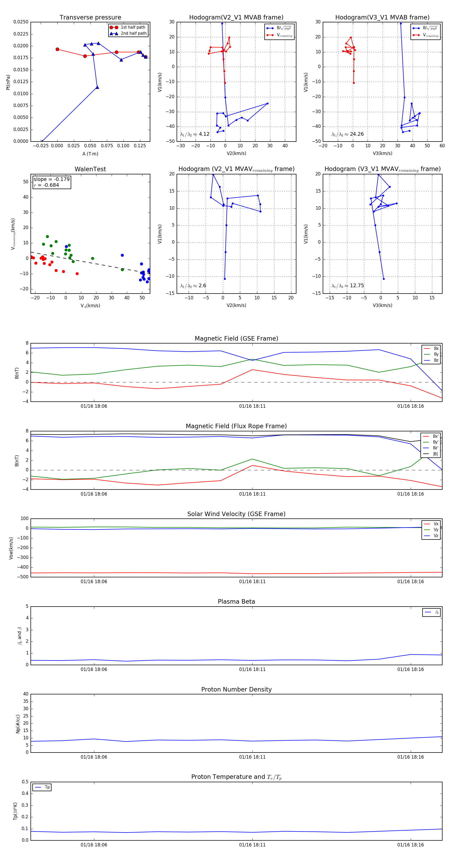The height and width of the screenshot is (868, 473).
Task: Click 'Hodogram(V3_V1 MVAB frame)' title
Action: click(382, 18)
